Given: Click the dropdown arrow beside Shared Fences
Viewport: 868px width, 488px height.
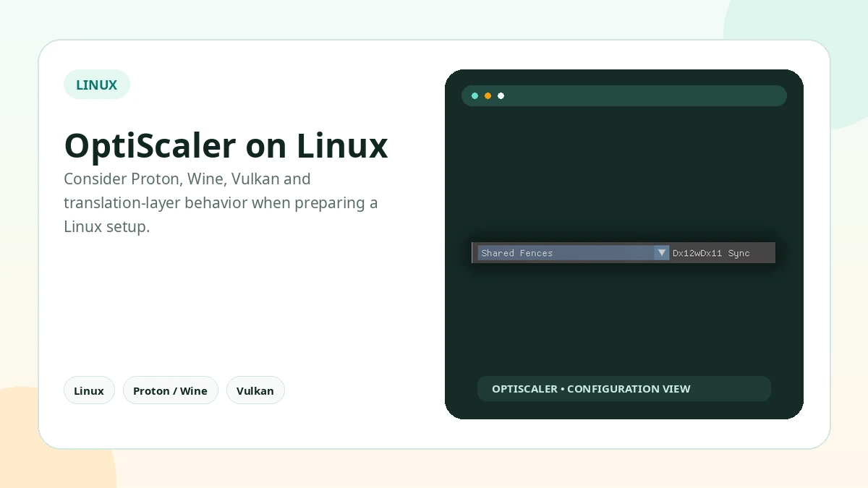Looking at the screenshot, I should [x=661, y=253].
